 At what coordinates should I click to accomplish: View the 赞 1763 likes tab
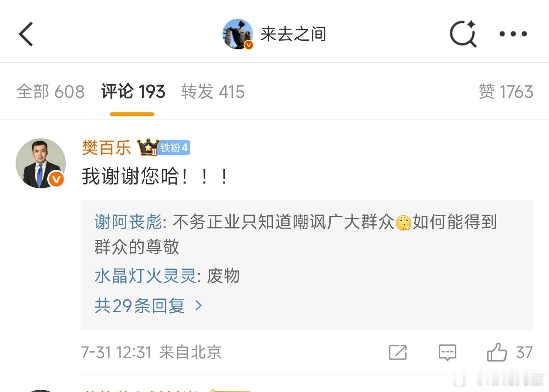coord(506,92)
